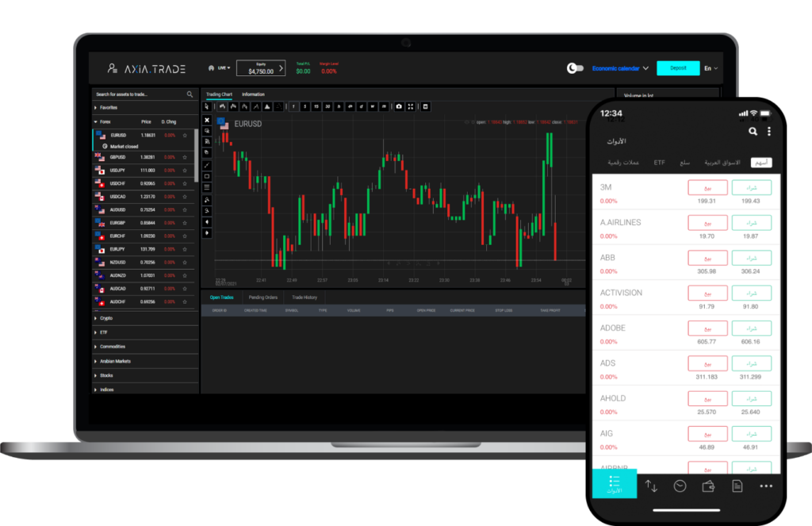The width and height of the screenshot is (812, 526).
Task: Click the calendar icon at the chart toolbar end
Action: pos(426,107)
